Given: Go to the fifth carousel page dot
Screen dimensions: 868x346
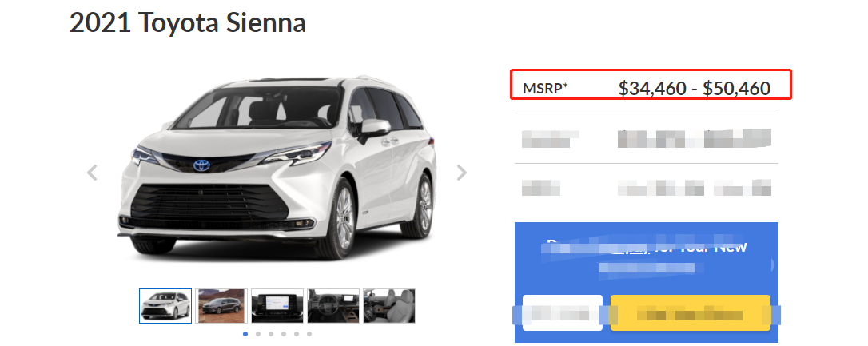Looking at the screenshot, I should (x=297, y=334).
